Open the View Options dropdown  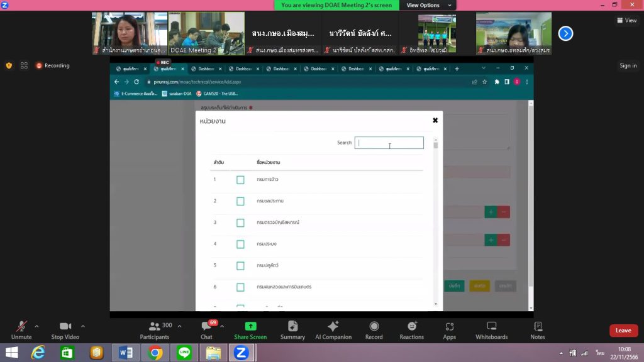coord(427,5)
